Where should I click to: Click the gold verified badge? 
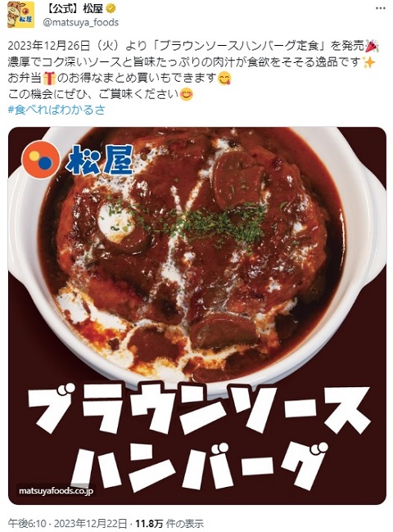pyautogui.click(x=111, y=9)
